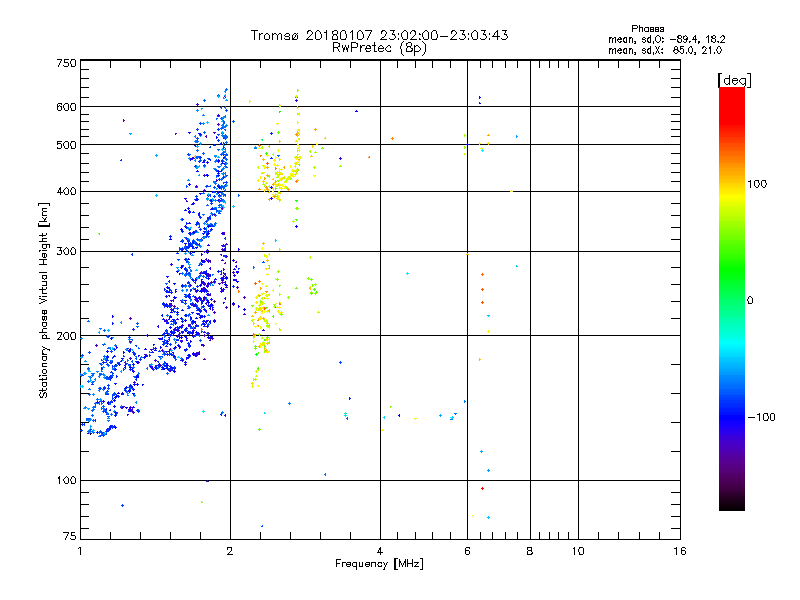
Task: Click the 'mean, sd,O: -89.4, 18.2' text
Action: tap(666, 39)
